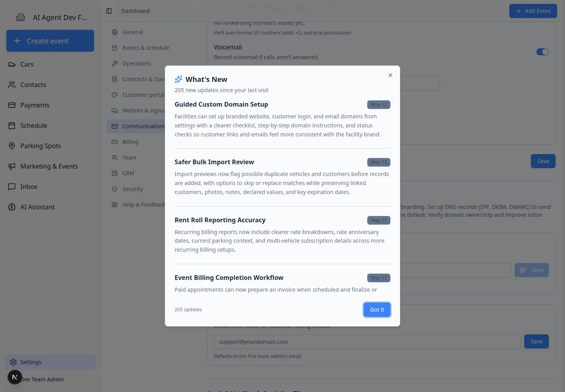Dismiss updates with Got it button

[377, 310]
